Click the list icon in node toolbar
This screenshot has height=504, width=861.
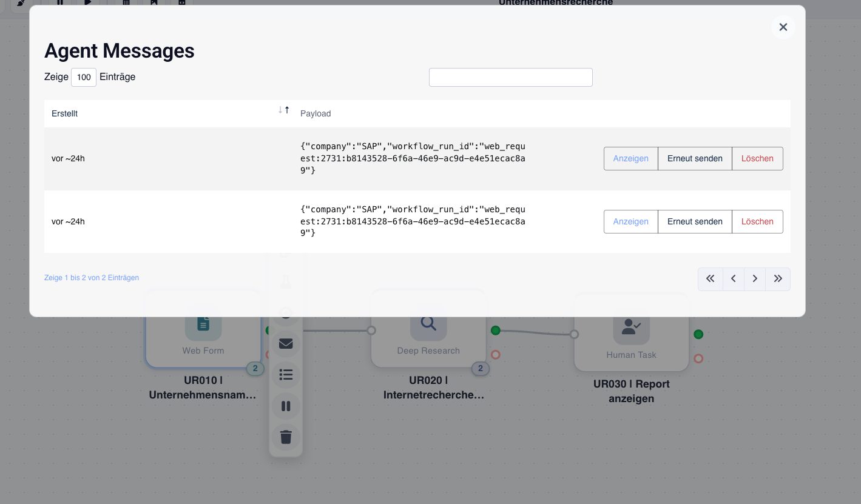tap(286, 375)
